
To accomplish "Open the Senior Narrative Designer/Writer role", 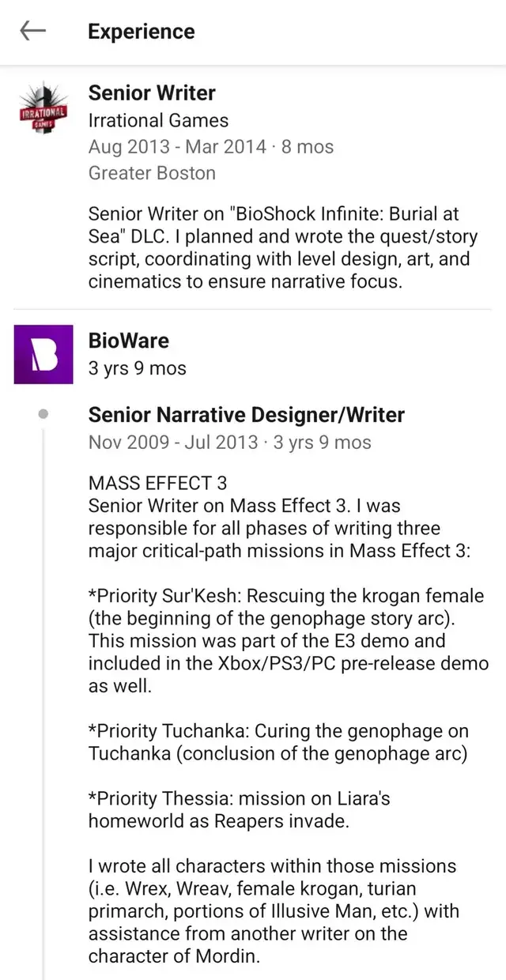I will 247,415.
